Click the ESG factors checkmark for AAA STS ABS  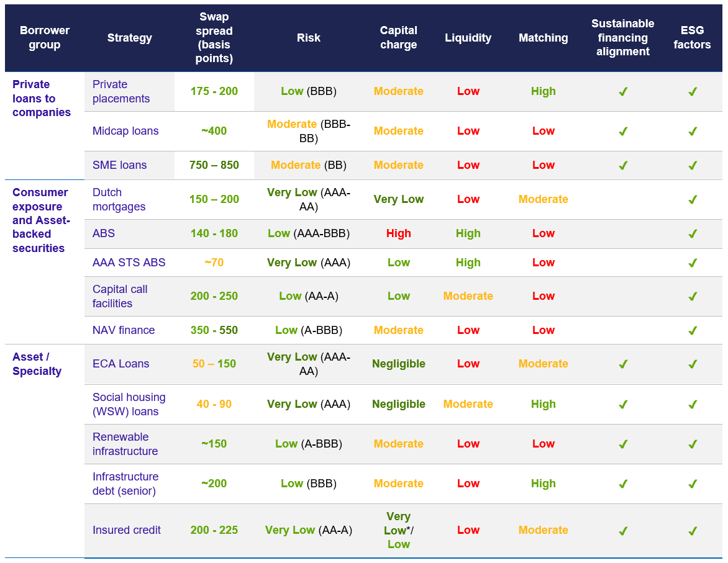coord(693,263)
